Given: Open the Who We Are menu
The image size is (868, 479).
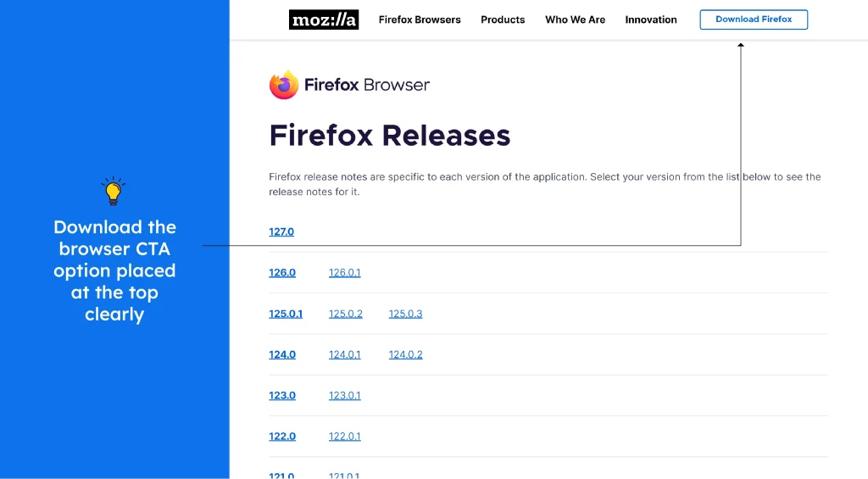Looking at the screenshot, I should (576, 20).
